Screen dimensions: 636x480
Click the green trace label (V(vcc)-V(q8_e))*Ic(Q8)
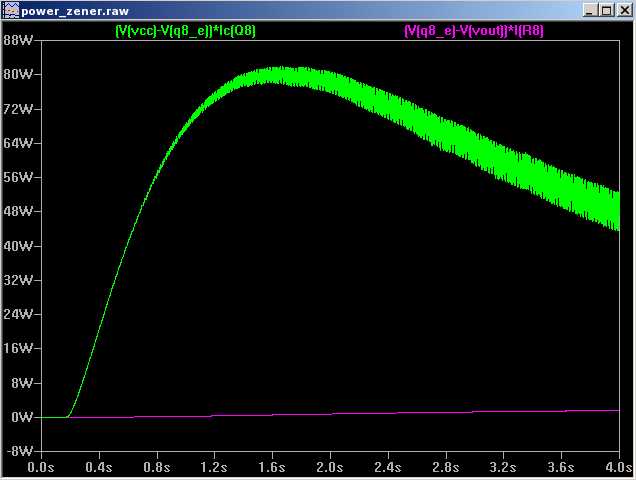pyautogui.click(x=185, y=31)
